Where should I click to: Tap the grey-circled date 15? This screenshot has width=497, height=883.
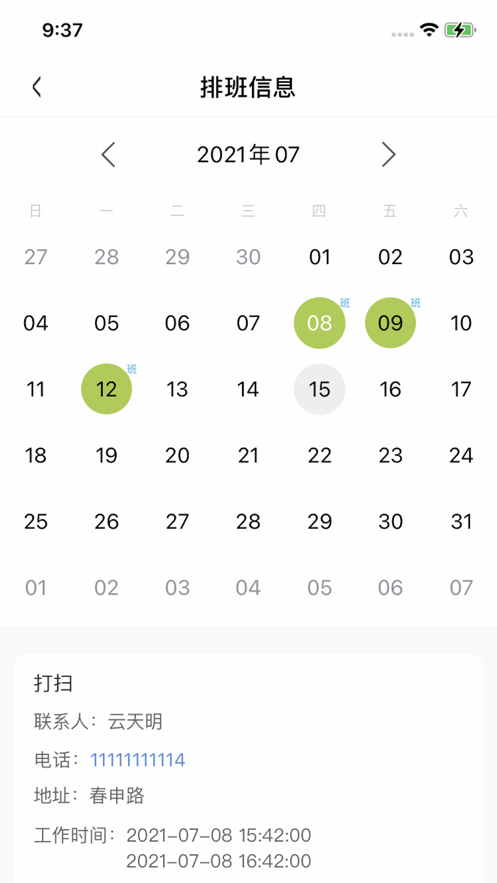[x=320, y=389]
